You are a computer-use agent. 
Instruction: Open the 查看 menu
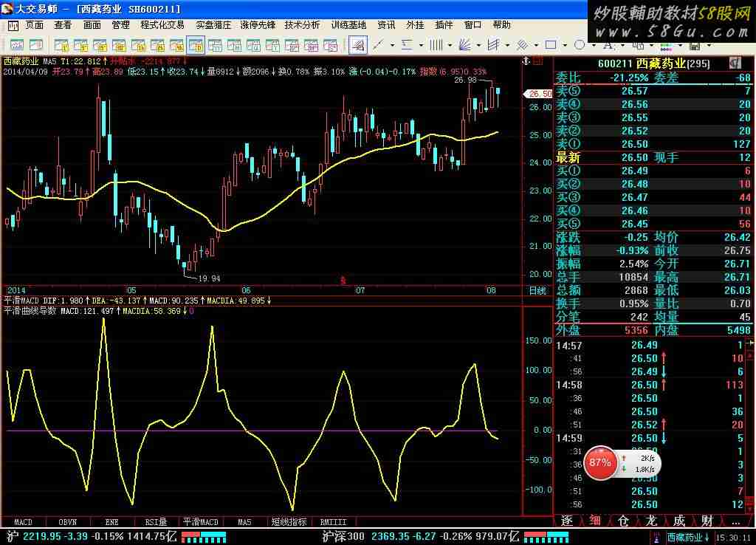[x=63, y=25]
